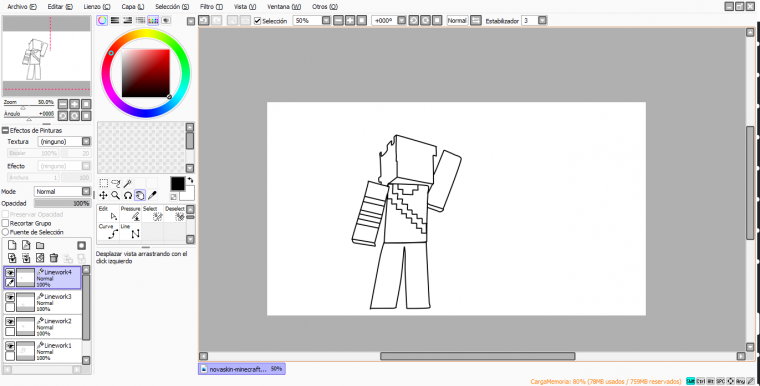Swap foreground and background colors
Screen dimensions: 760x386
[x=190, y=180]
